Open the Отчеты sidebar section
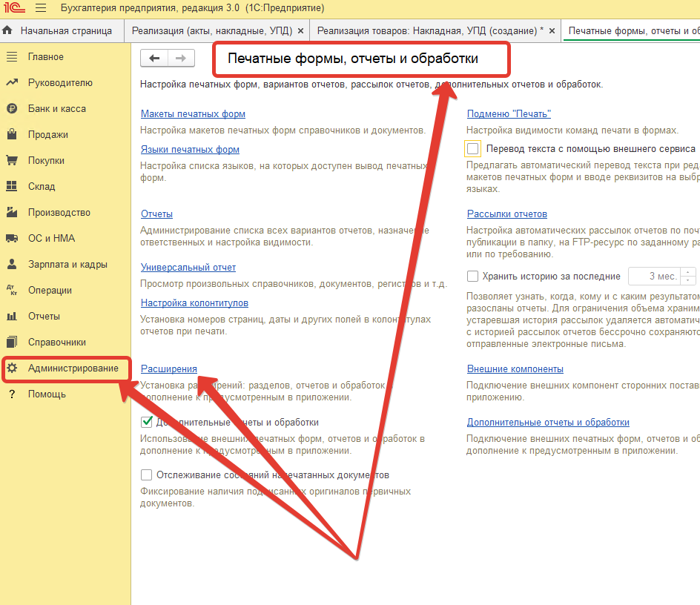 pos(44,316)
